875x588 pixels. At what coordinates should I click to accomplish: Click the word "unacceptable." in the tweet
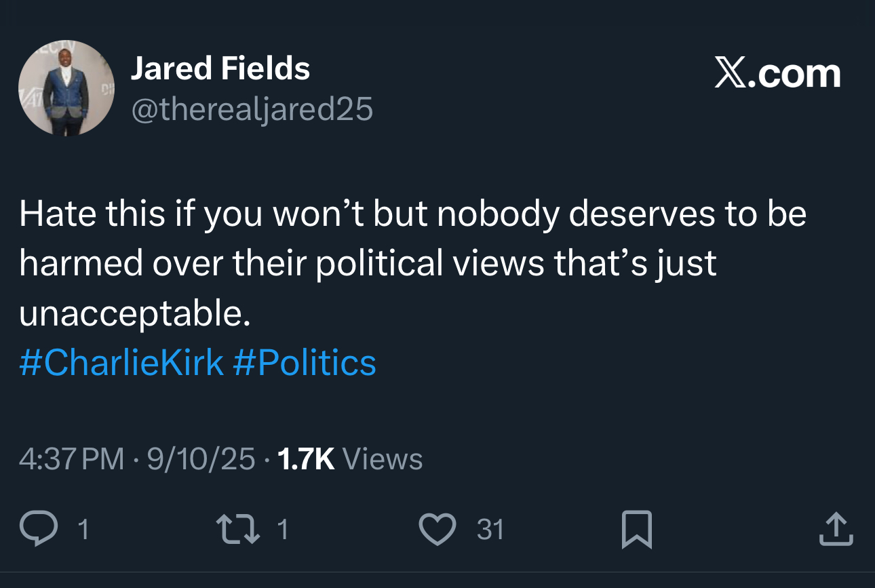click(134, 313)
